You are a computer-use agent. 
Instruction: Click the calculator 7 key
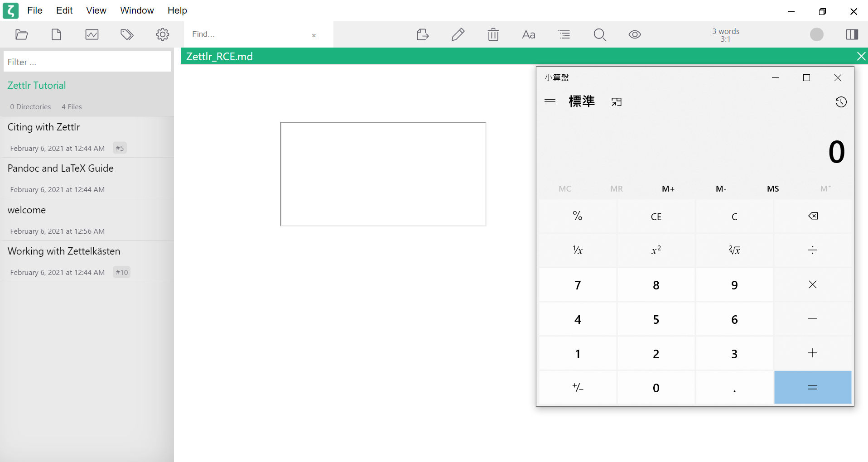[x=578, y=284]
